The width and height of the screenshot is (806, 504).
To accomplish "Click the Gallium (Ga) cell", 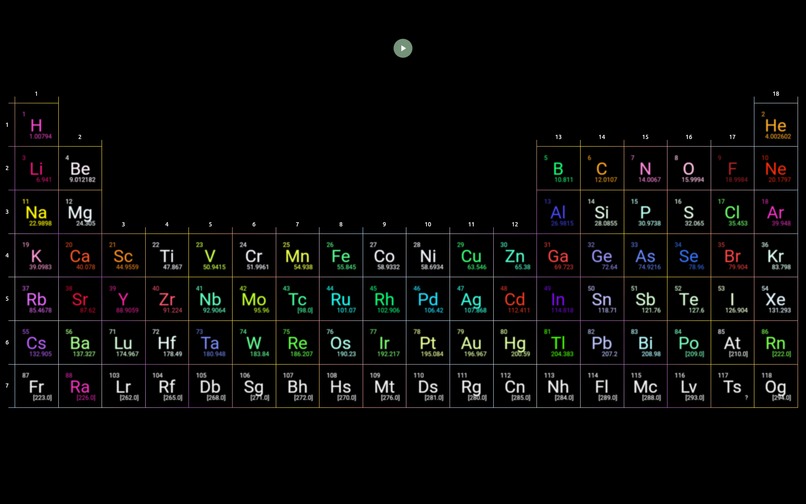I will point(558,256).
